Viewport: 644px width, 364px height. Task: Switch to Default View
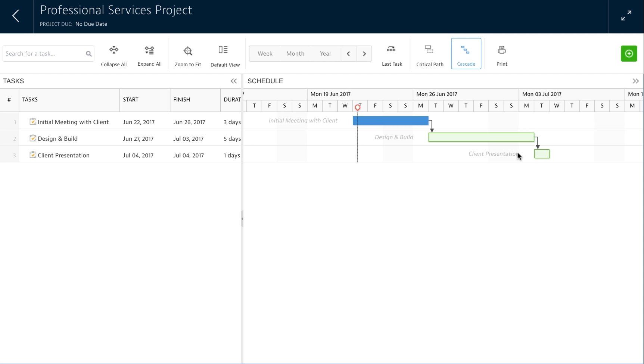coord(223,49)
